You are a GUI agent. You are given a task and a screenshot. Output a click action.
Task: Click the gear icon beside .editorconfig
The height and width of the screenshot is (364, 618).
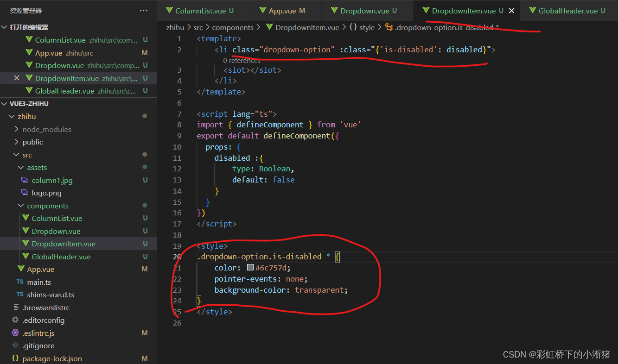(x=15, y=320)
